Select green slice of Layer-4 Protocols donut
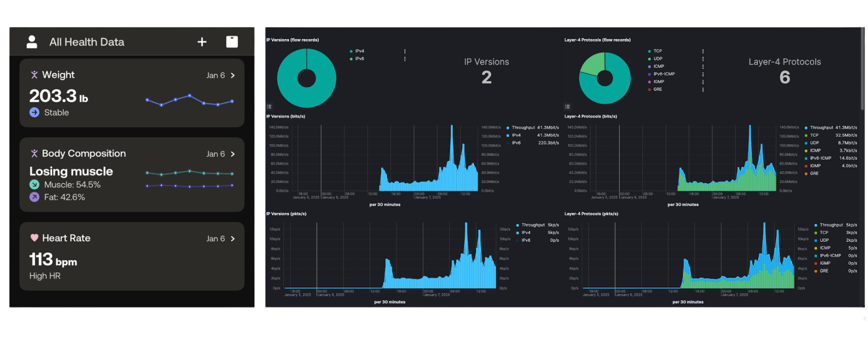 tap(594, 64)
